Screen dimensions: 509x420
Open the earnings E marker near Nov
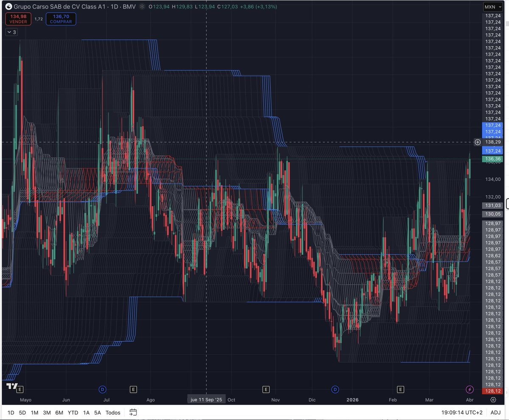[x=266, y=389]
